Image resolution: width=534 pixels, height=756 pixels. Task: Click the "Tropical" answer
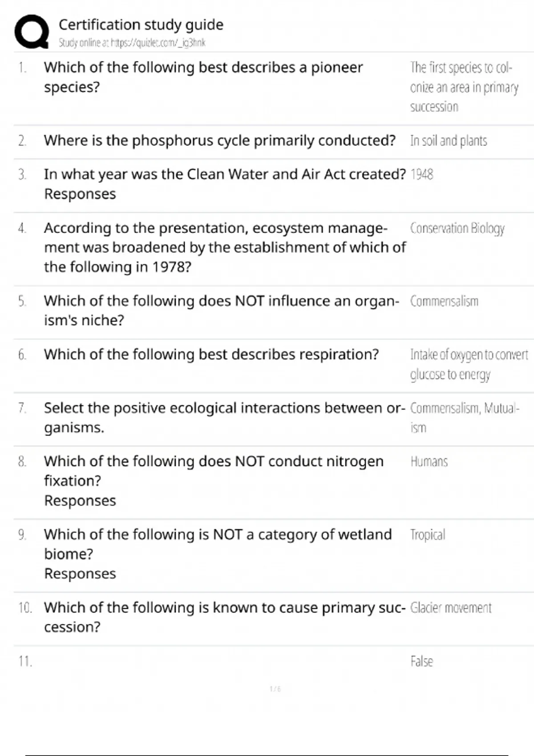(x=427, y=535)
